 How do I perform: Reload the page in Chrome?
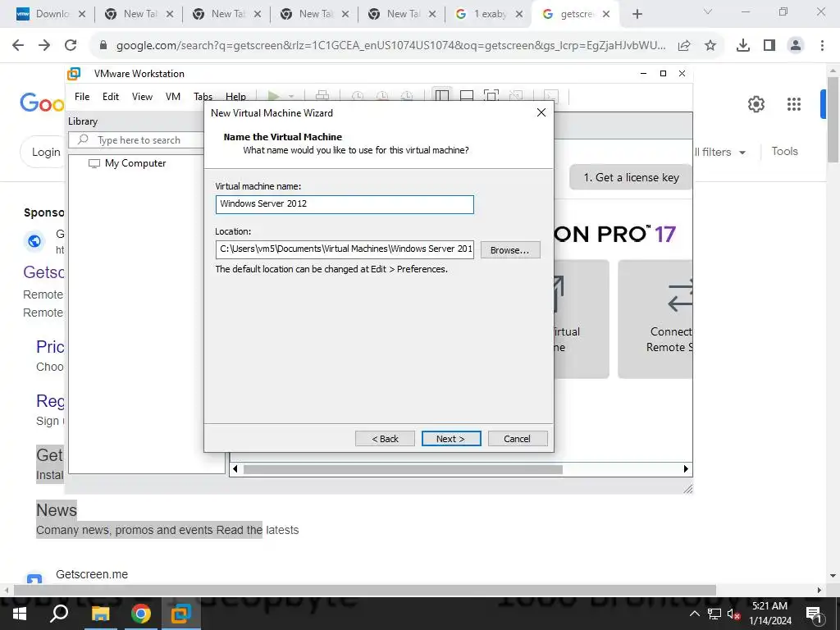tap(71, 46)
